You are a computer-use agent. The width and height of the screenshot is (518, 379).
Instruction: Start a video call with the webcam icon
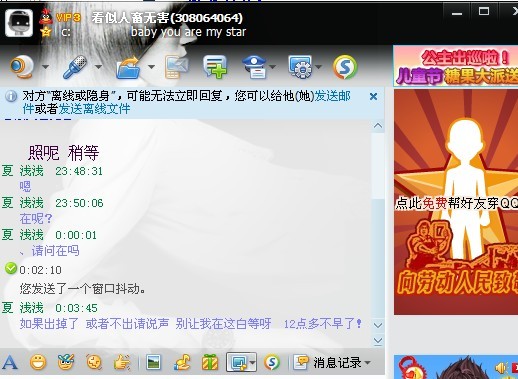tap(22, 67)
